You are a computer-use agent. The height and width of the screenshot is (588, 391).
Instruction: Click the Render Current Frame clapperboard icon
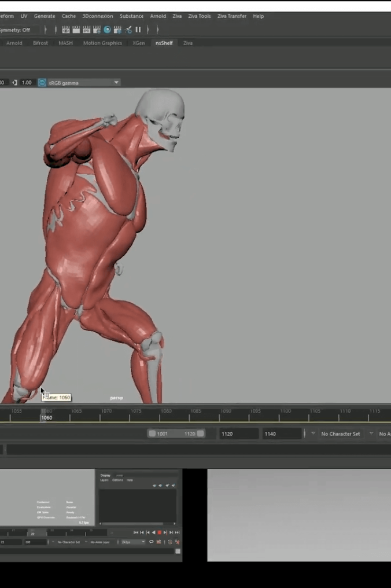[x=76, y=30]
